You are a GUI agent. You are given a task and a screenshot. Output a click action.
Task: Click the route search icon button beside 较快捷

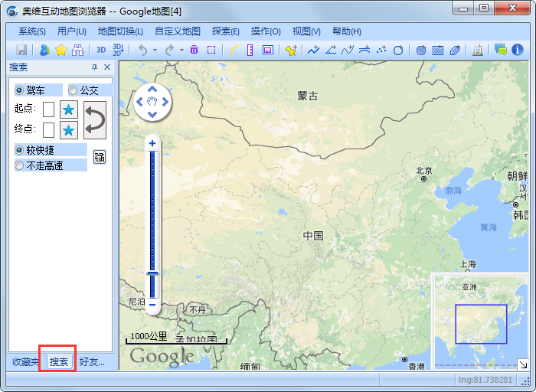[100, 157]
